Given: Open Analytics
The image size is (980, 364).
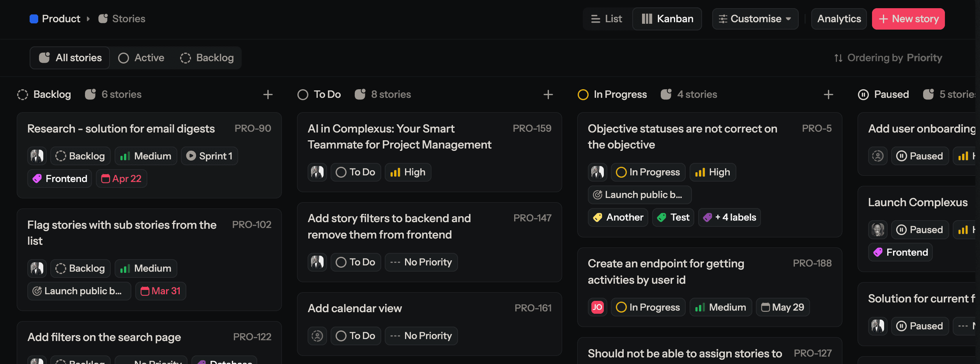Looking at the screenshot, I should [x=838, y=19].
